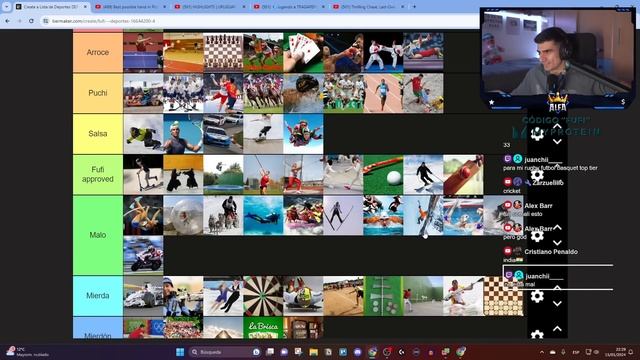The image size is (640, 360).
Task: Select the Salsa tier label
Action: (x=98, y=133)
